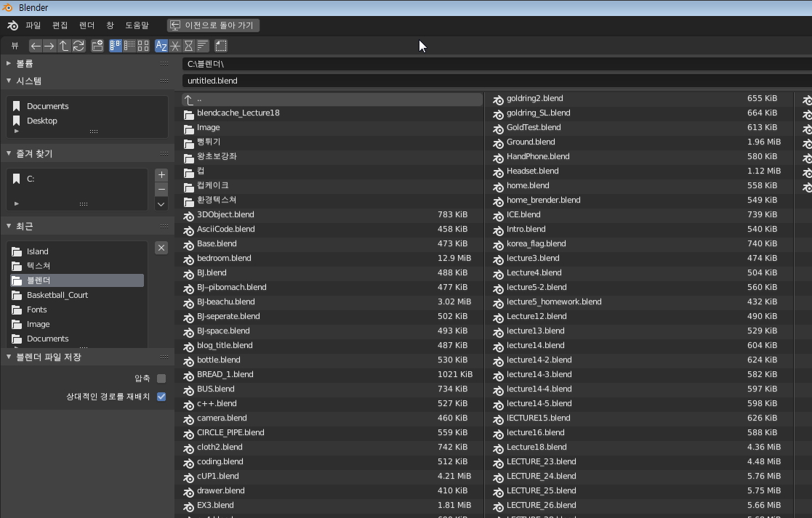Collapse the 블렌더 파일 저장 panel
Screen dimensions: 812x518
[x=8, y=357]
